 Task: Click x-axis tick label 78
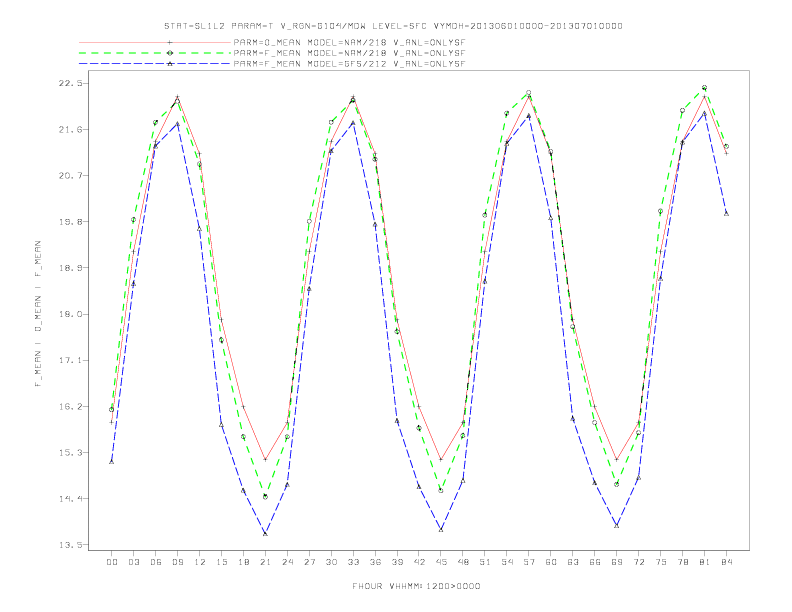[x=683, y=562]
